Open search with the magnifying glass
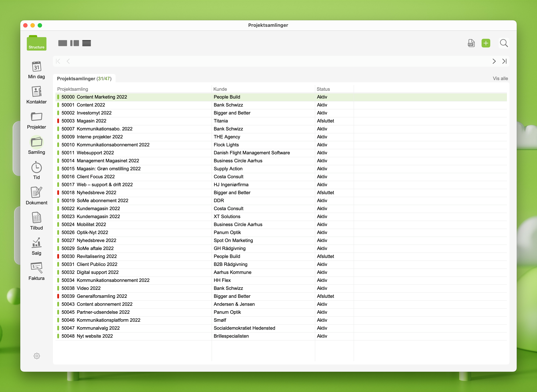This screenshot has width=537, height=392. (x=503, y=43)
